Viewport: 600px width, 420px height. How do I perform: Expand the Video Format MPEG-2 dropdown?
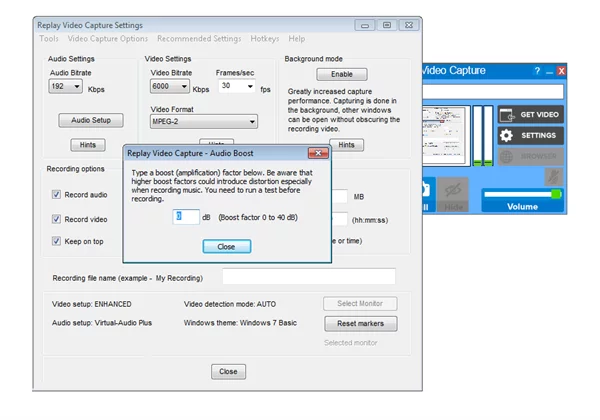(252, 122)
